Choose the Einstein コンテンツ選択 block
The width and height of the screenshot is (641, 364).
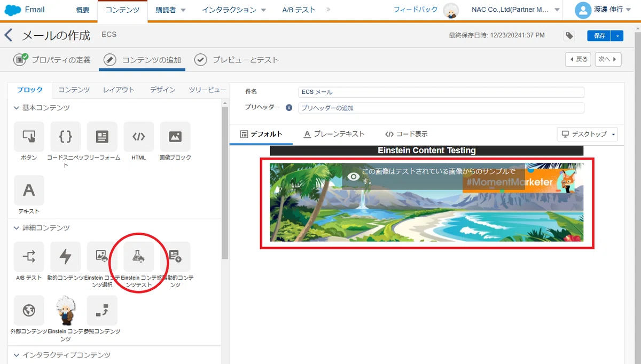(x=102, y=257)
